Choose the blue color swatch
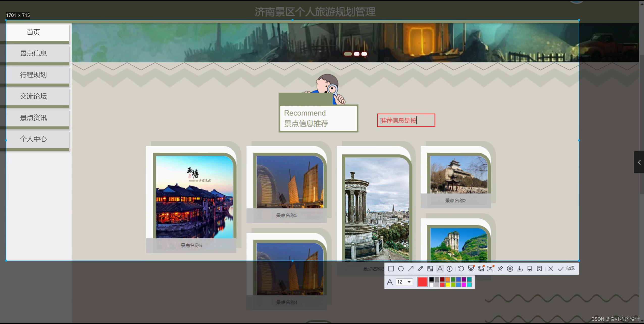The image size is (644, 324). point(458,279)
